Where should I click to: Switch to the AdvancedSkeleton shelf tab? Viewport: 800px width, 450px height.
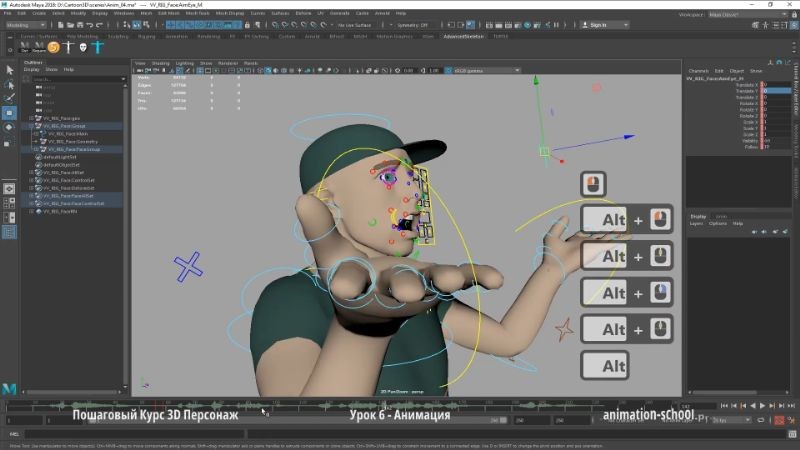coord(462,36)
